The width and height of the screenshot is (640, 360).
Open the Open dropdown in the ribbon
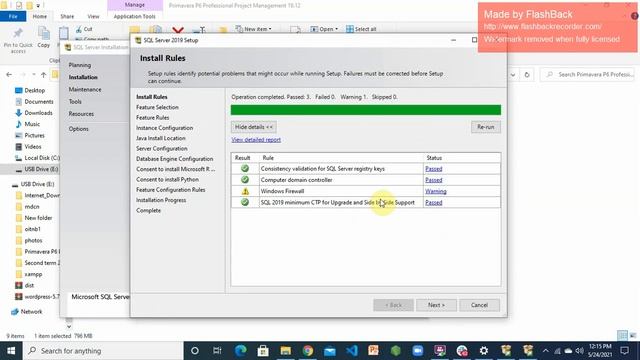point(324,29)
